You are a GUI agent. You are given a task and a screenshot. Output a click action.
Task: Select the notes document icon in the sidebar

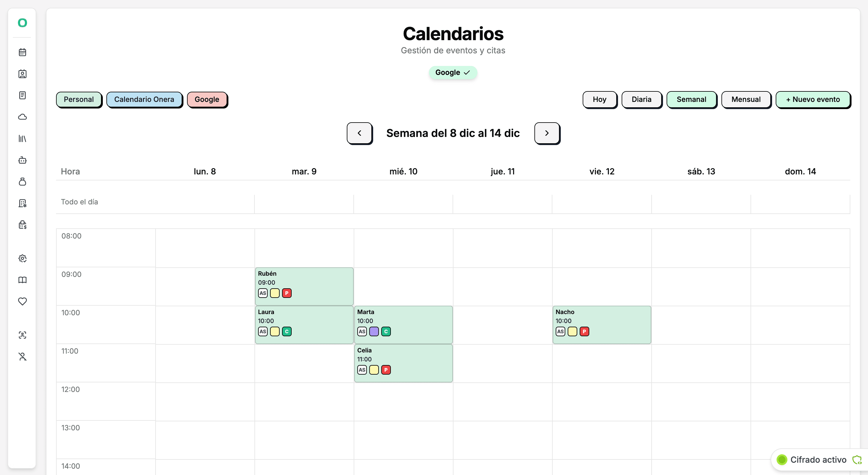22,95
